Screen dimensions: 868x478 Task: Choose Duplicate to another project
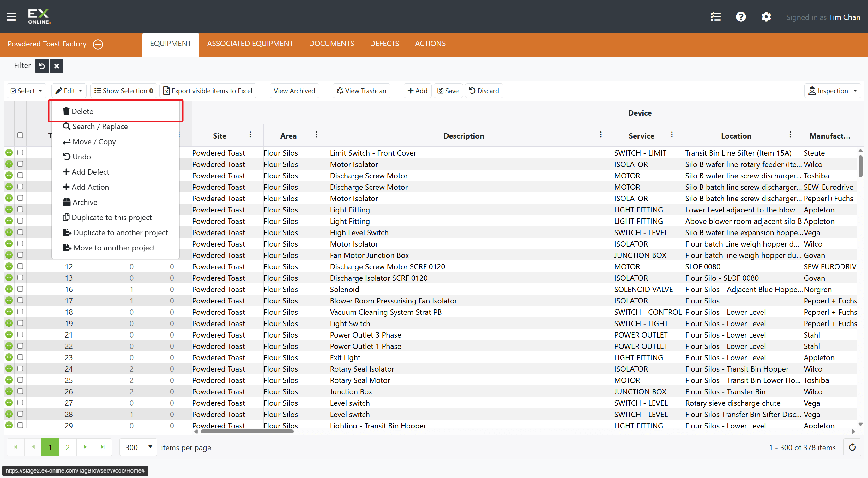pyautogui.click(x=115, y=232)
